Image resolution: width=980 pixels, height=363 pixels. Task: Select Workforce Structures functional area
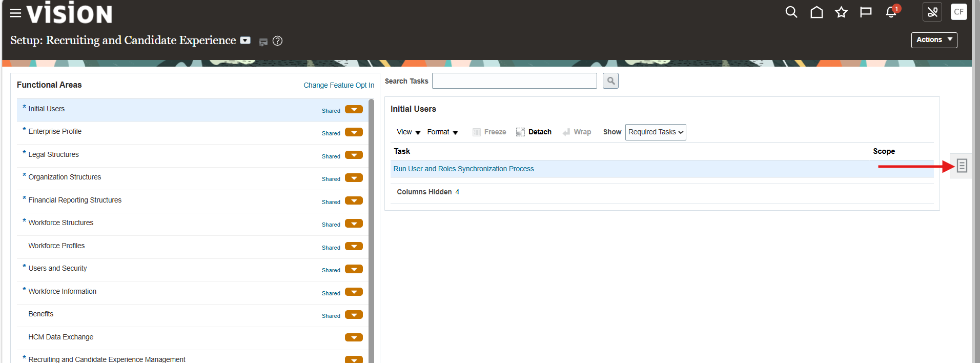click(61, 223)
